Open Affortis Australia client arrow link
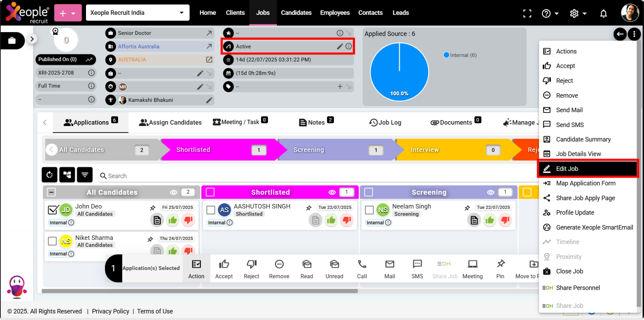 coord(209,46)
